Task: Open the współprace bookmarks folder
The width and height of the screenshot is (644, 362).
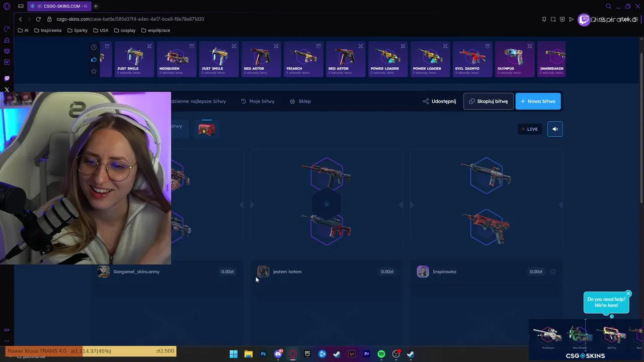Action: click(x=155, y=30)
